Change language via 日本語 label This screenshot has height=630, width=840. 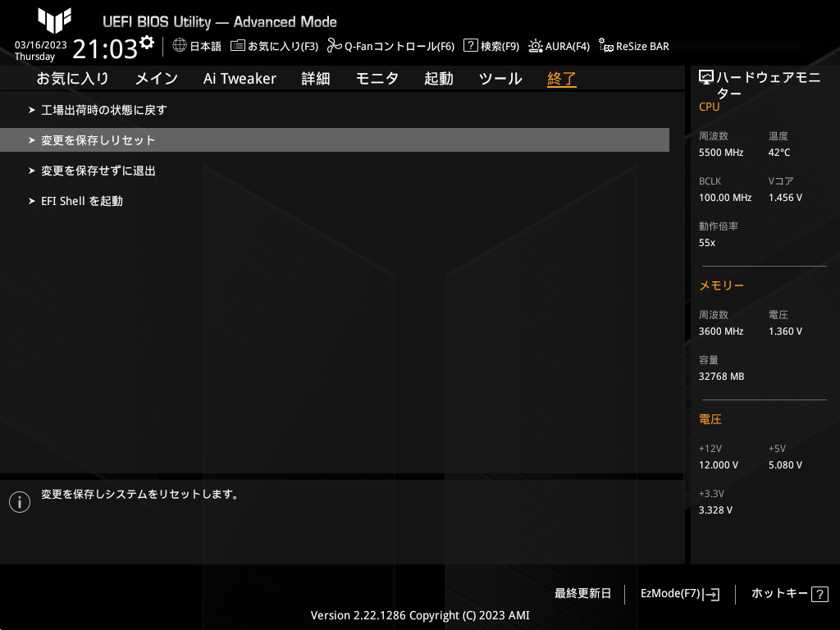(x=206, y=46)
